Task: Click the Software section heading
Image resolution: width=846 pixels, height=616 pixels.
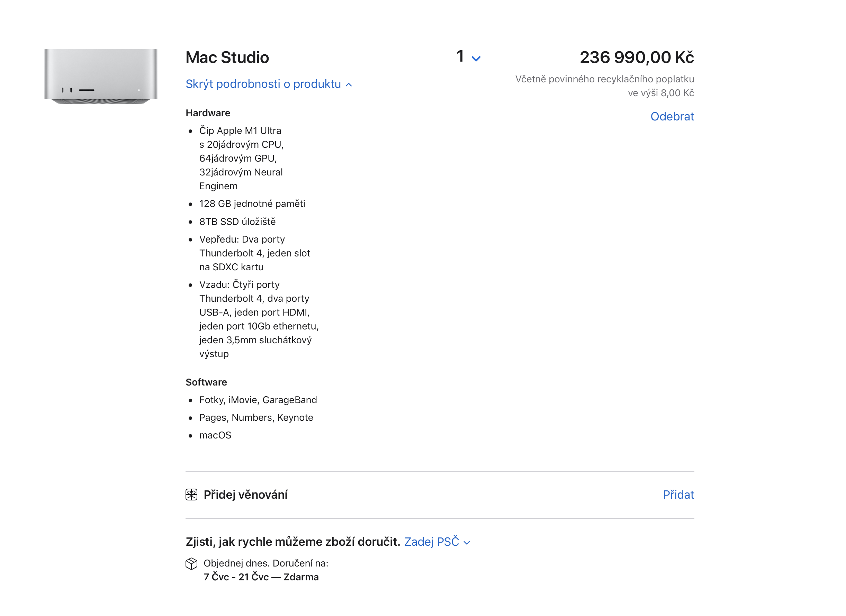Action: [x=206, y=382]
